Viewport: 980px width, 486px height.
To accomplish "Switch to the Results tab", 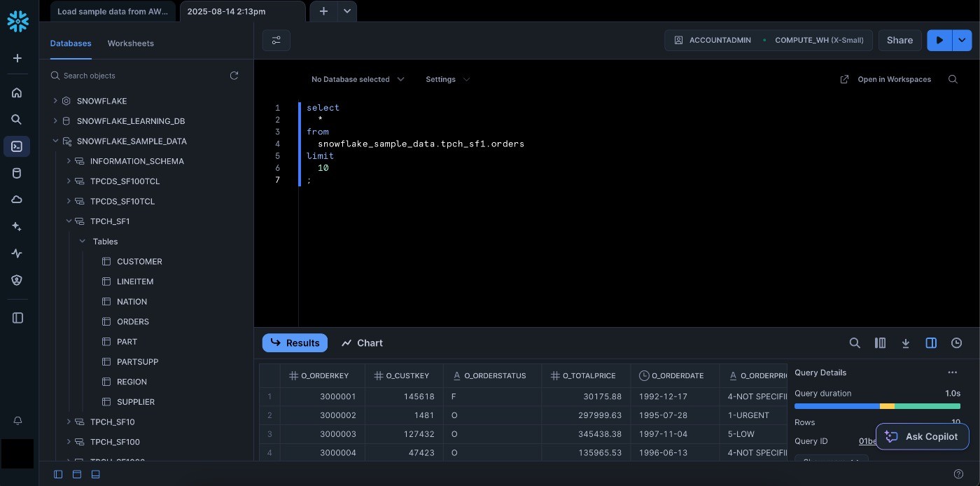I will coord(295,343).
